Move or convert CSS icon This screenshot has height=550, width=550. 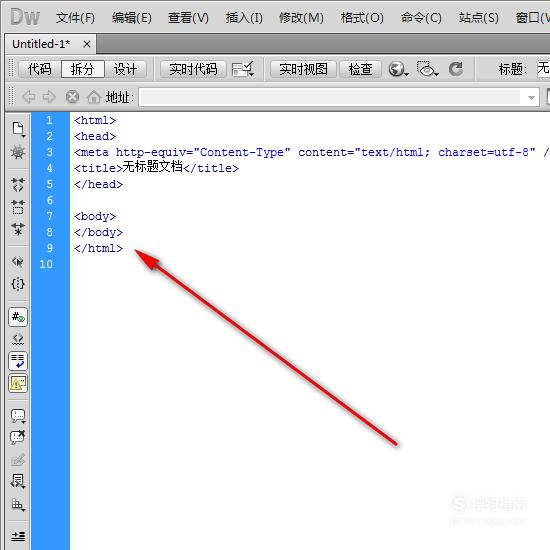pos(18,504)
